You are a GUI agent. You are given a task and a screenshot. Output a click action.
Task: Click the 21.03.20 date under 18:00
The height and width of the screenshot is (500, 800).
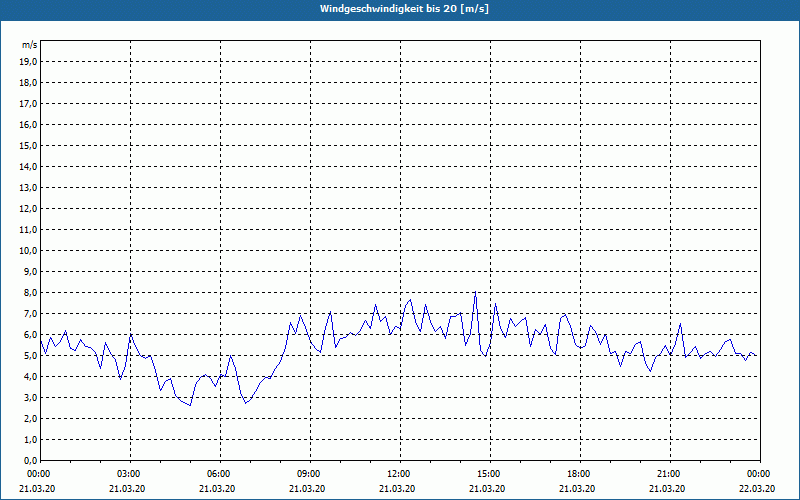[x=577, y=489]
